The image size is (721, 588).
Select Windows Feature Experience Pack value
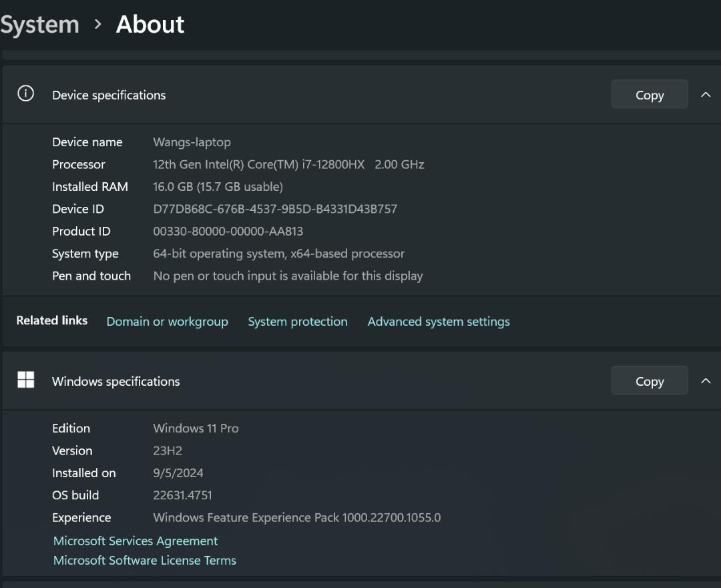[x=297, y=518]
